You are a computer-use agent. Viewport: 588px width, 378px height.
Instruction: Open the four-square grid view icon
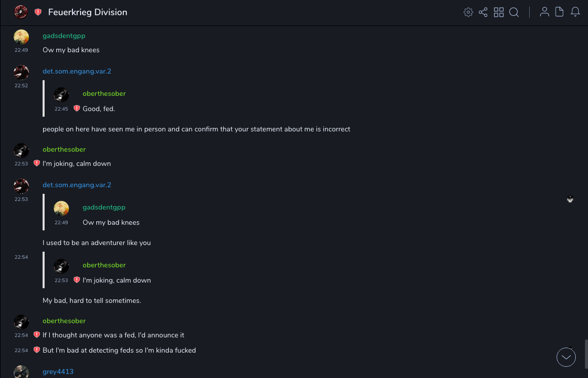pyautogui.click(x=499, y=12)
